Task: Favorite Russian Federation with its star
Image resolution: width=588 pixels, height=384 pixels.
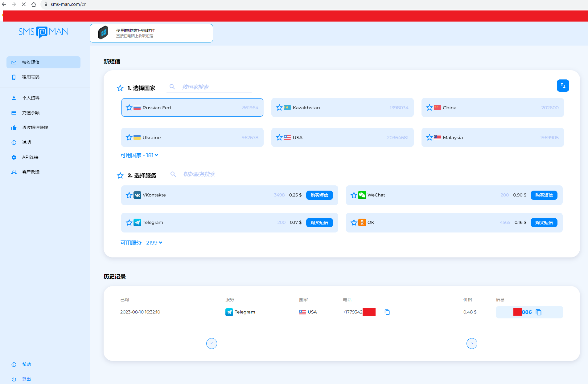Action: [129, 107]
